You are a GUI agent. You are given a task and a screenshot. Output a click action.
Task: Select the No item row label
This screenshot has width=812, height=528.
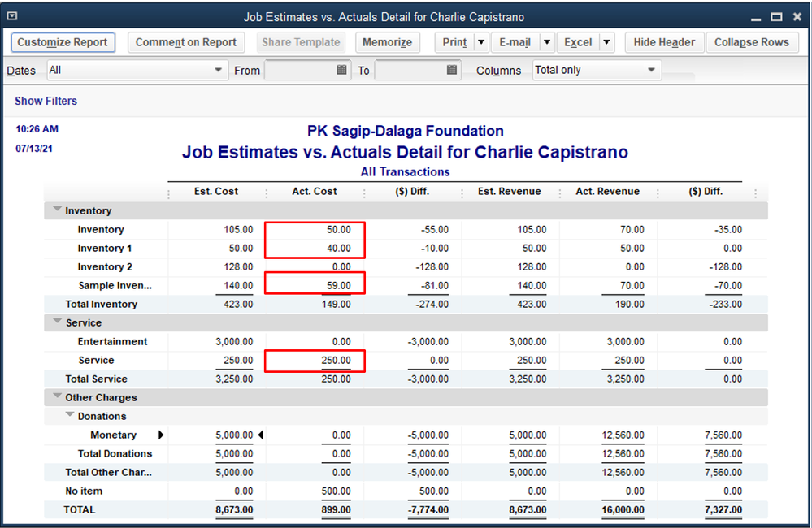pos(84,491)
